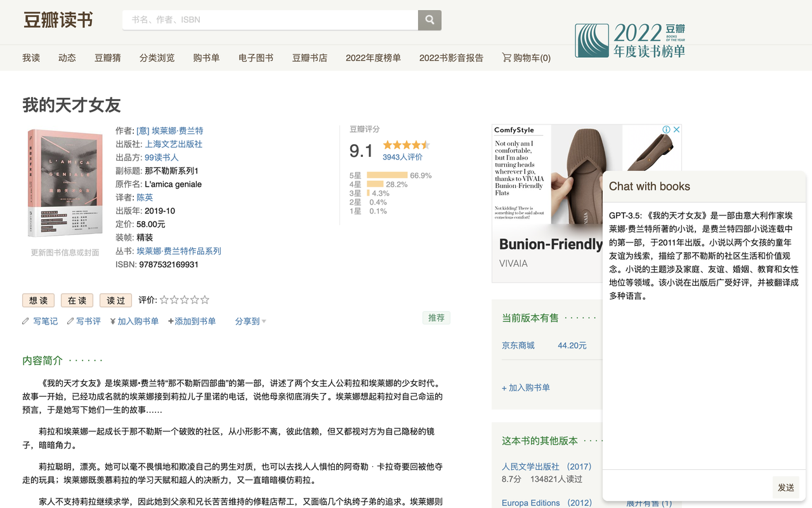
Task: Open the 2022 年度读书榜单 banner
Action: [x=630, y=41]
